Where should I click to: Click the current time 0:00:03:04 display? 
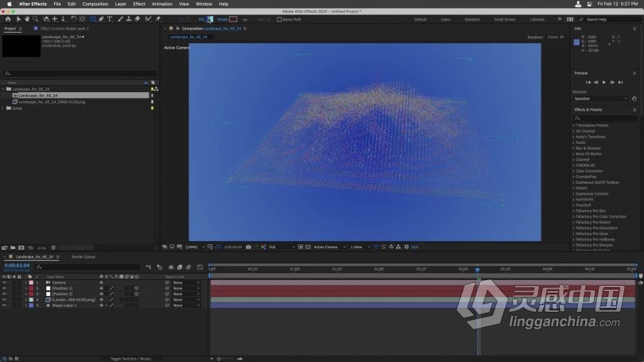(x=17, y=266)
